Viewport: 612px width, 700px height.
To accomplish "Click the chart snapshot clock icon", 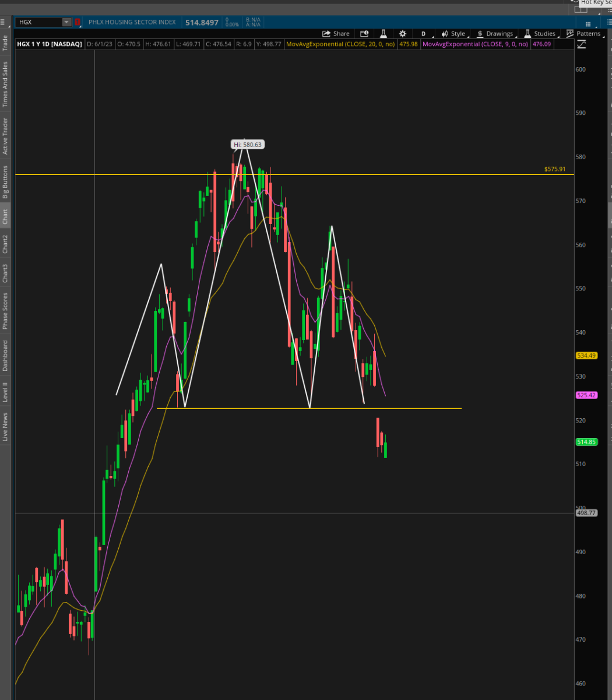I will pyautogui.click(x=364, y=34).
